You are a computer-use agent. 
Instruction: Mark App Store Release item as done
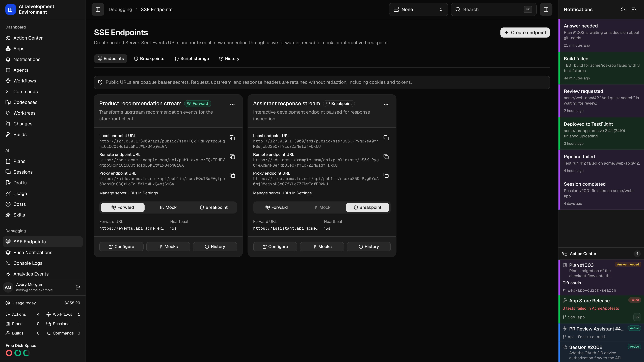pyautogui.click(x=637, y=317)
